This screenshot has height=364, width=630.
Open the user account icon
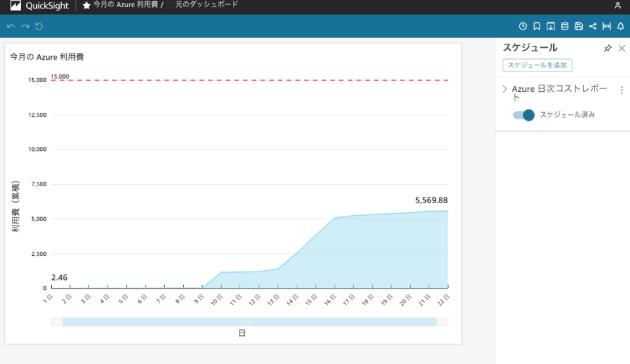618,5
